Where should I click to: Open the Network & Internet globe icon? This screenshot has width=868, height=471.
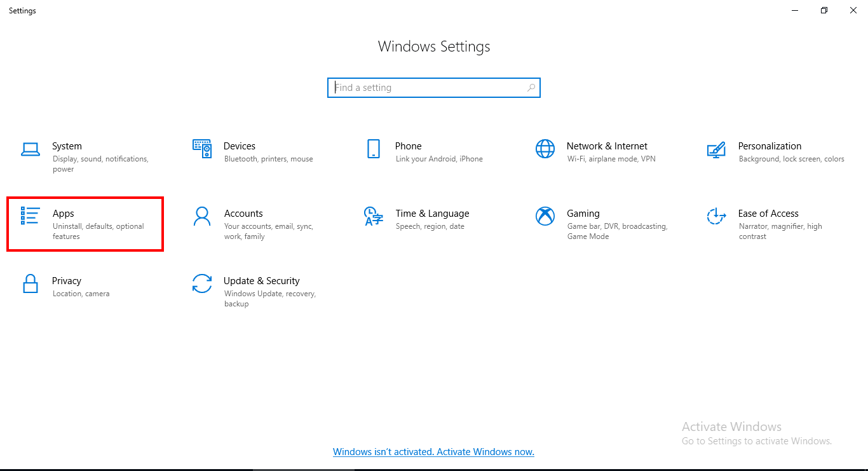pyautogui.click(x=545, y=149)
